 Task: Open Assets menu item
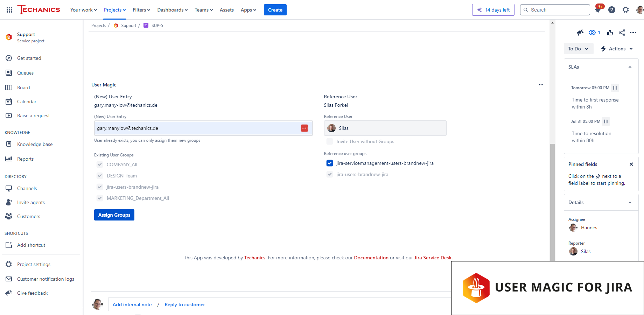pyautogui.click(x=227, y=10)
